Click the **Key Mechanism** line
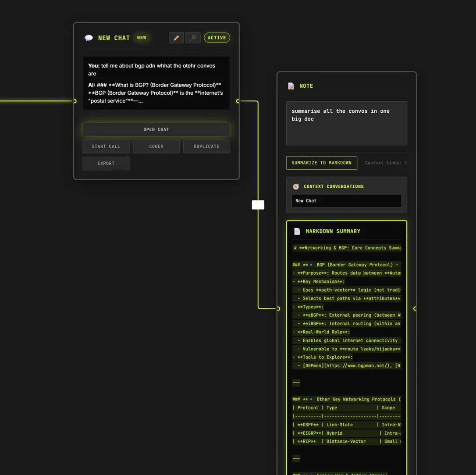Screen dimensions: 476x475 coord(319,282)
